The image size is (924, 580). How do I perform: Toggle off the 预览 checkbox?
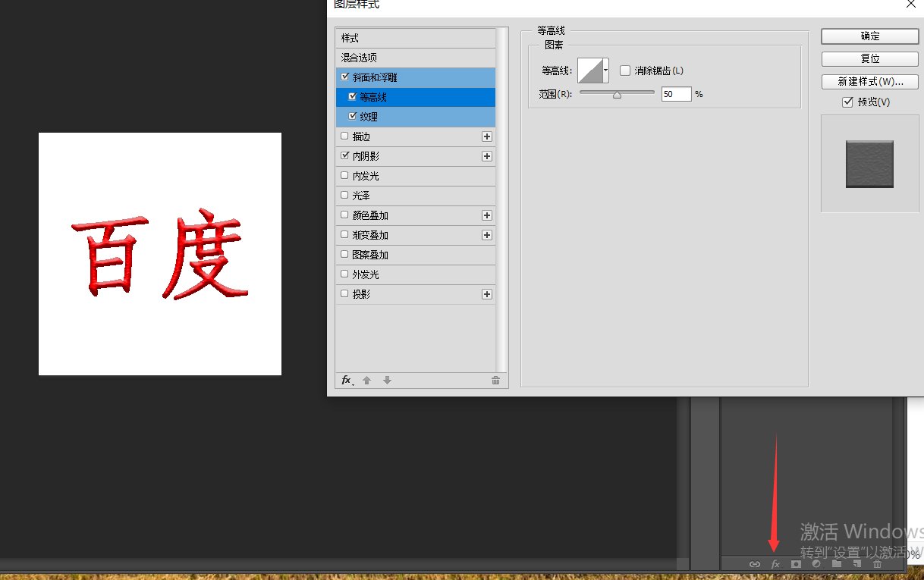848,102
